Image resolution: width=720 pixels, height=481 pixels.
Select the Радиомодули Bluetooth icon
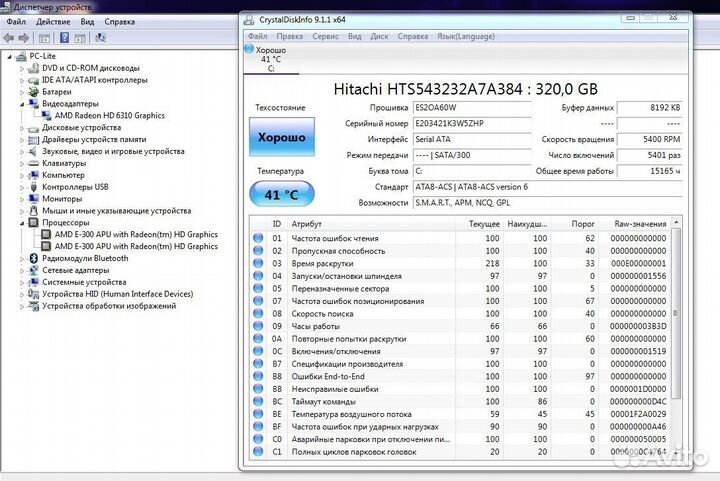(x=34, y=258)
